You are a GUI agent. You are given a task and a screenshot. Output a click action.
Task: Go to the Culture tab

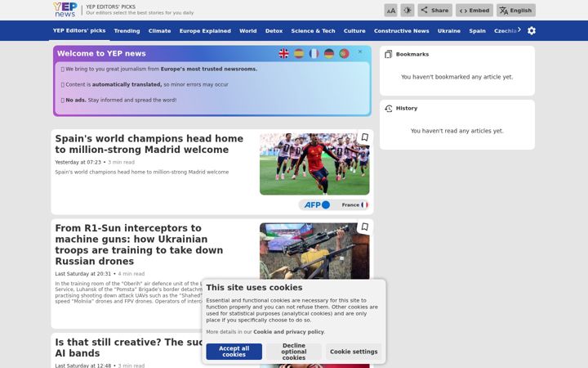[x=354, y=31]
